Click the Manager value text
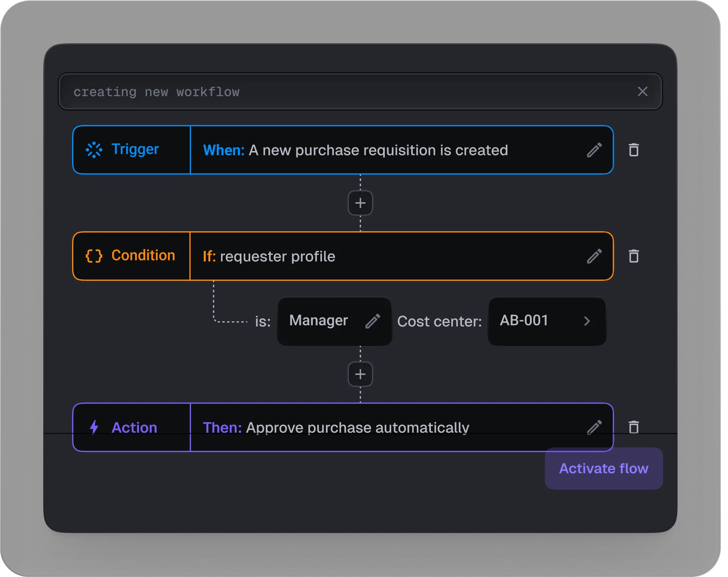The width and height of the screenshot is (728, 577). tap(319, 321)
